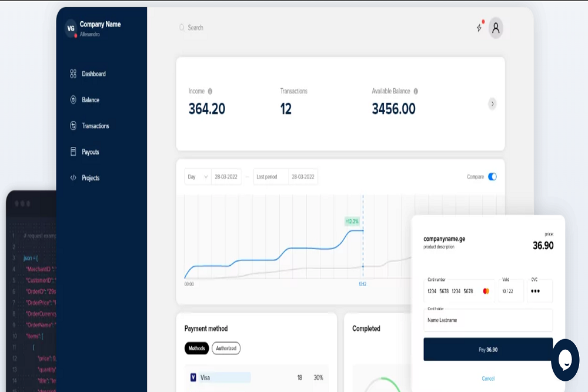588x392 pixels.
Task: Open notifications via the lightning bolt icon
Action: point(479,28)
